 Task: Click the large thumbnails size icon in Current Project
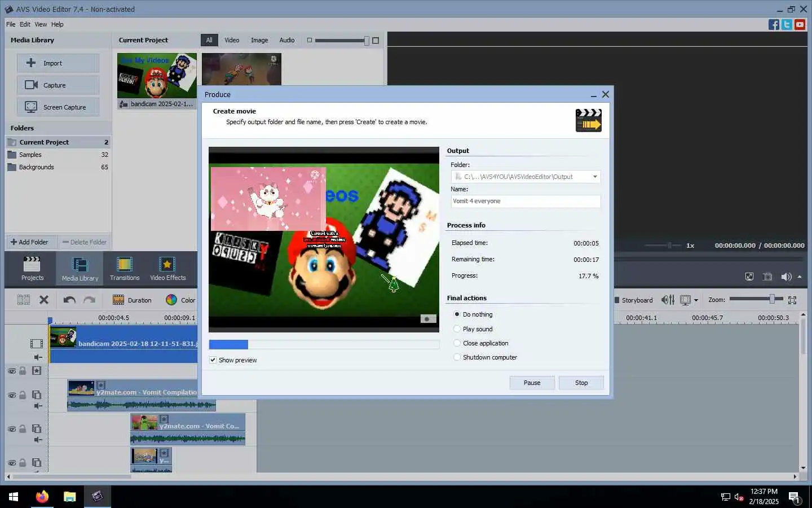376,40
